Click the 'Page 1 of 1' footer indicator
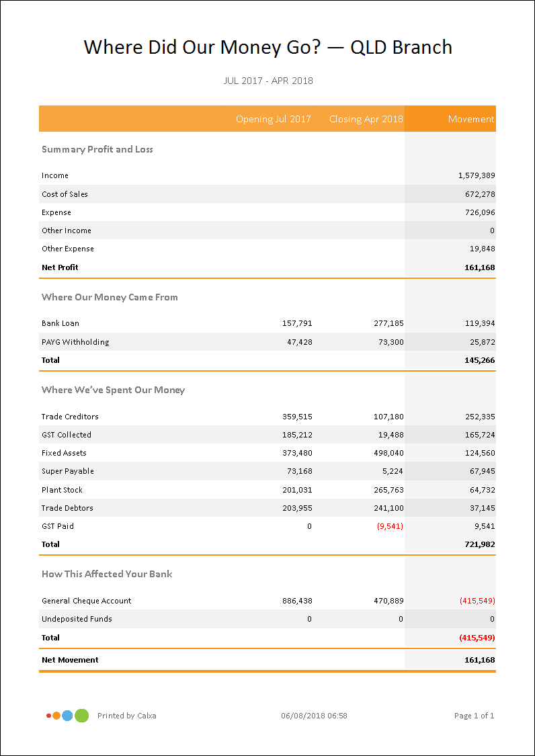The width and height of the screenshot is (535, 756). tap(474, 716)
